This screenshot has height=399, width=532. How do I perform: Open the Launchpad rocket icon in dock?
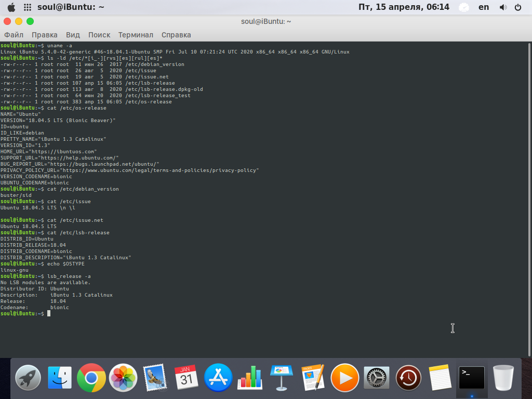[28, 378]
